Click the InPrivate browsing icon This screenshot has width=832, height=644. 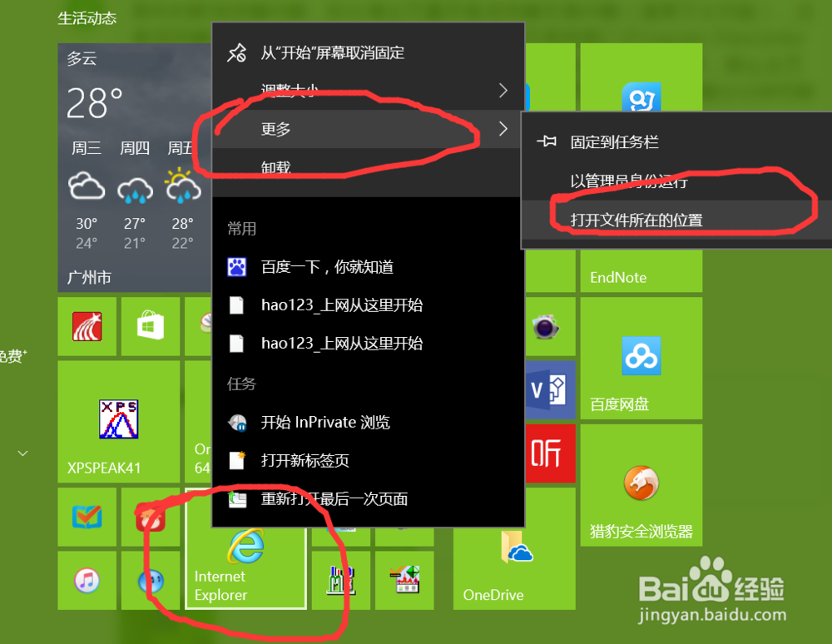coord(237,423)
